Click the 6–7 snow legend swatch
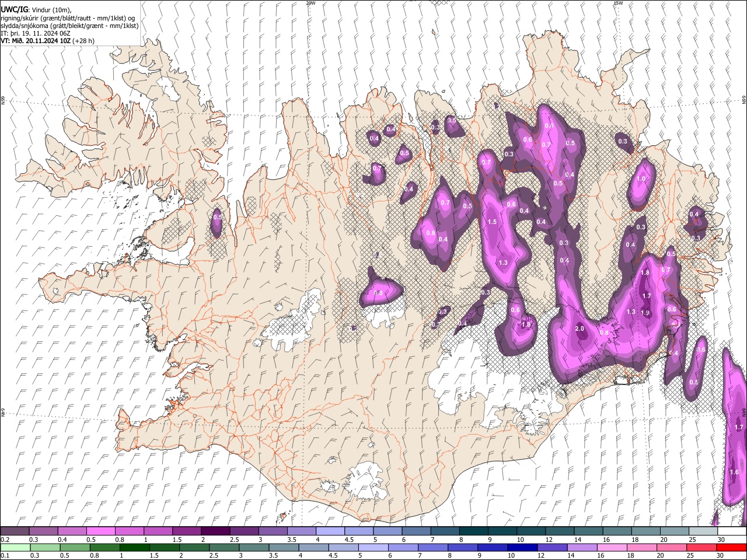Screen dimensions: 747x560 [x=416, y=531]
